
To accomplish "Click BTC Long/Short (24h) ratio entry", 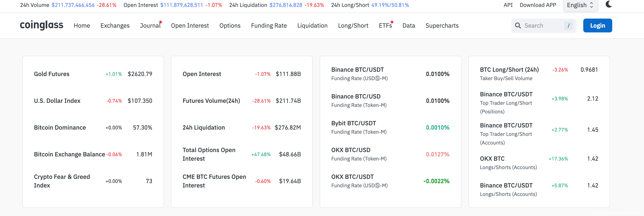I will [509, 70].
